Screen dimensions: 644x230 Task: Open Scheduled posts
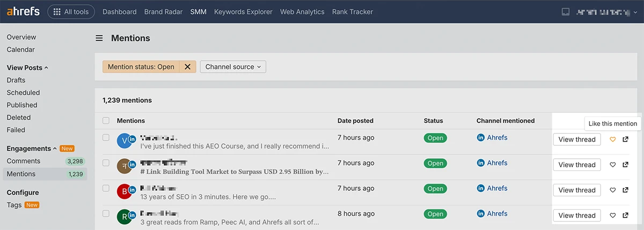click(24, 92)
